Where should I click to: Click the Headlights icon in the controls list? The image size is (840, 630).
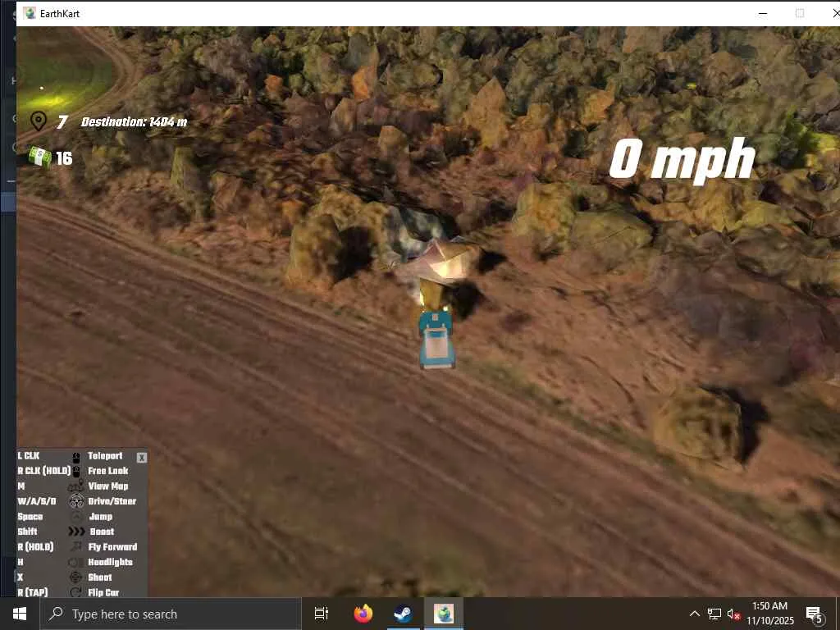click(x=75, y=562)
